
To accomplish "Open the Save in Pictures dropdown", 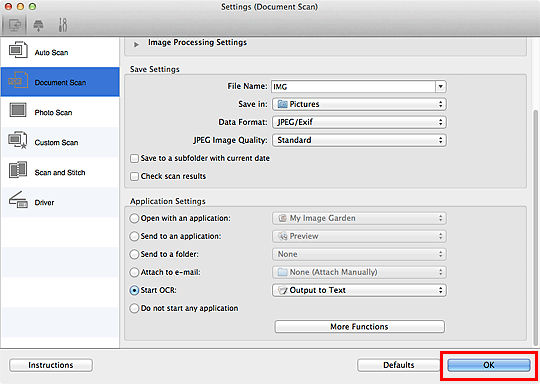I will [x=359, y=104].
